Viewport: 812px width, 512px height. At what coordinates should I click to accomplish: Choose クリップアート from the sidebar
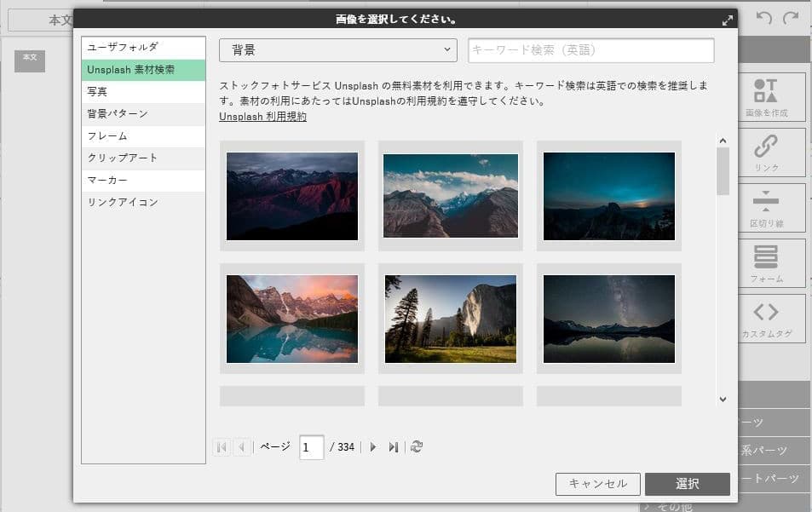point(143,158)
